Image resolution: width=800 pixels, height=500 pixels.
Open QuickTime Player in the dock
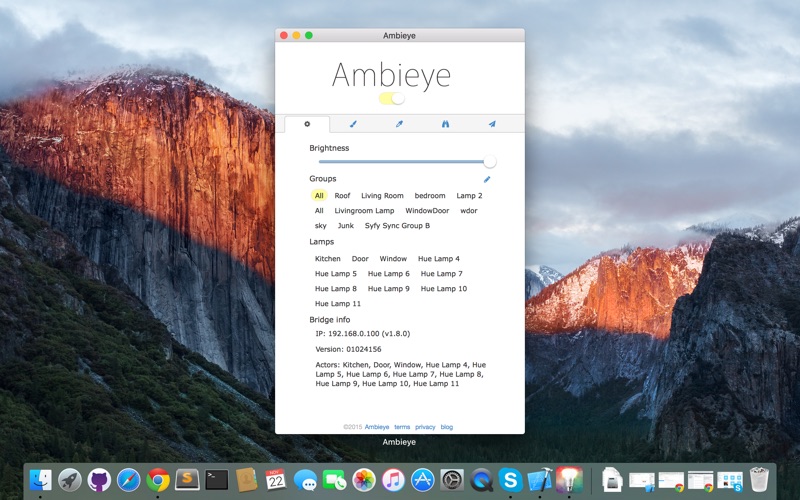point(482,480)
